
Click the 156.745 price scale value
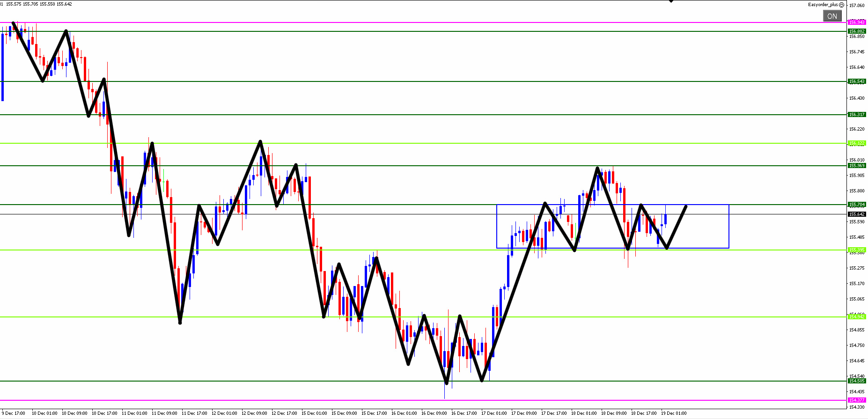857,52
